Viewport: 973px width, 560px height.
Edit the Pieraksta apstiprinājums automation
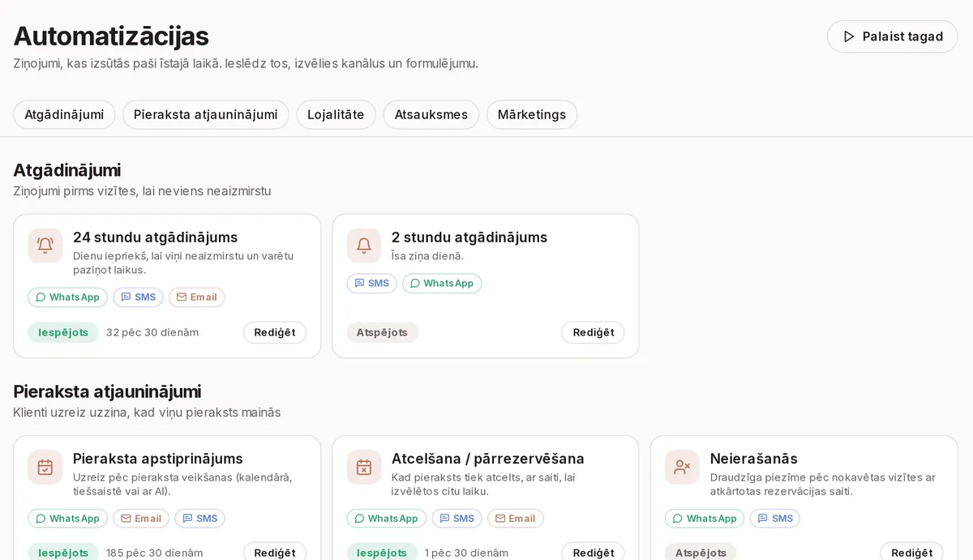(275, 553)
